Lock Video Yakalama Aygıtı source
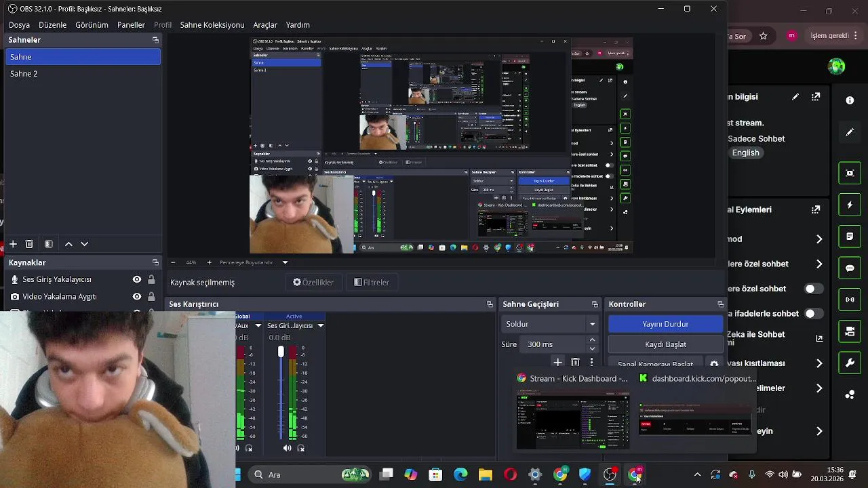Screen dimensions: 868x488 151,296
